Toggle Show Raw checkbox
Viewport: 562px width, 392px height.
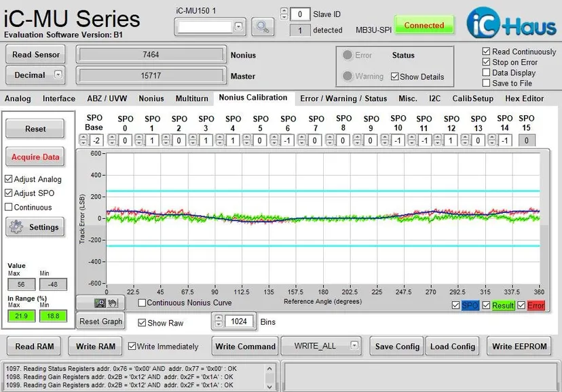coord(142,323)
